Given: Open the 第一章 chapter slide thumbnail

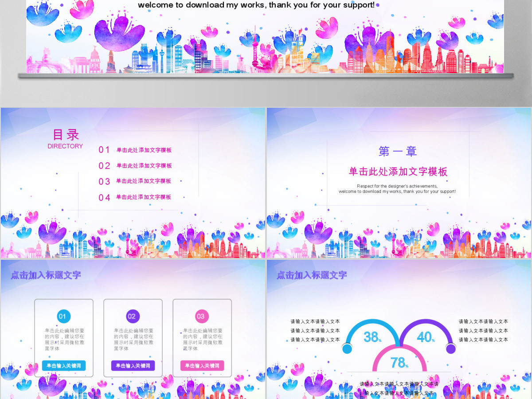Looking at the screenshot, I should point(399,183).
